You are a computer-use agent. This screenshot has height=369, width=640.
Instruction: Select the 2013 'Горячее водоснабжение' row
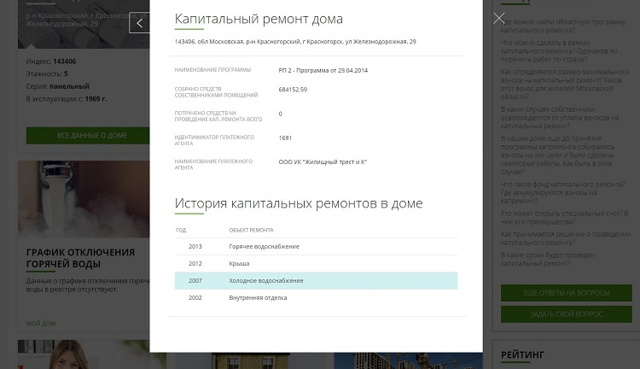[x=316, y=247]
